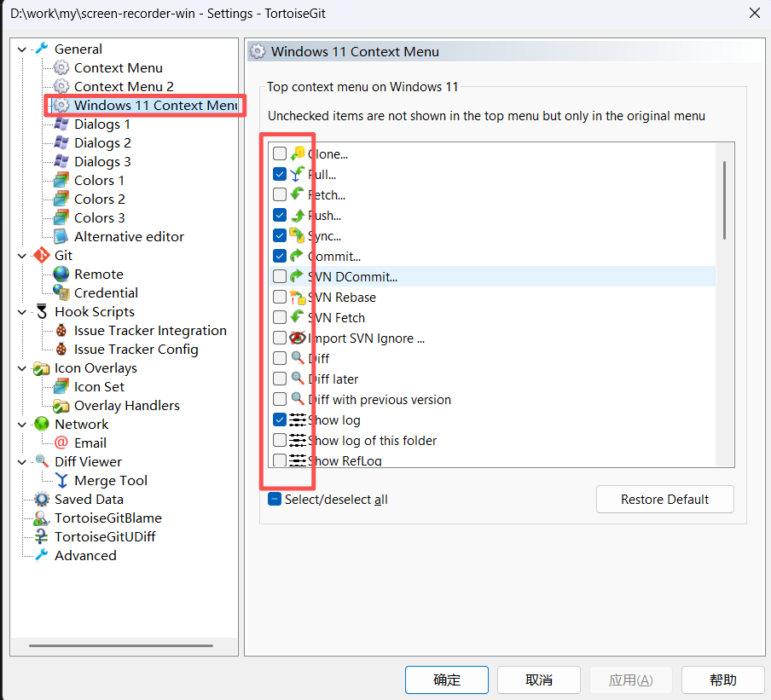Select the Import SVN Ignore ... row
This screenshot has height=700, width=771.
(x=492, y=338)
